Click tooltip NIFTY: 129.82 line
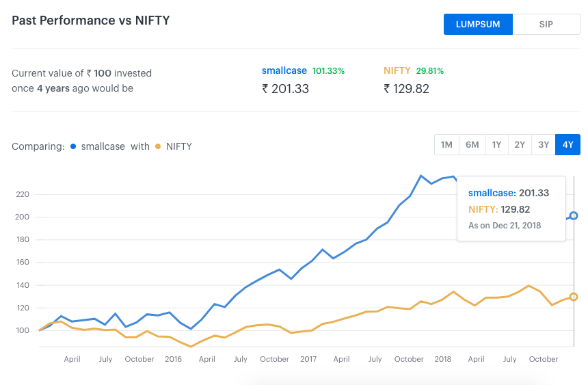The width and height of the screenshot is (588, 385). coord(499,209)
